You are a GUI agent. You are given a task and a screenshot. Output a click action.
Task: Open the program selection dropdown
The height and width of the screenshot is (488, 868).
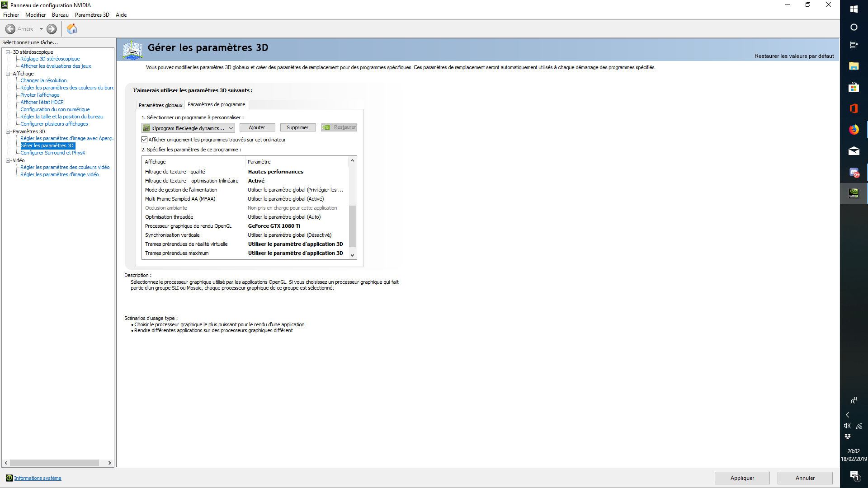[188, 128]
